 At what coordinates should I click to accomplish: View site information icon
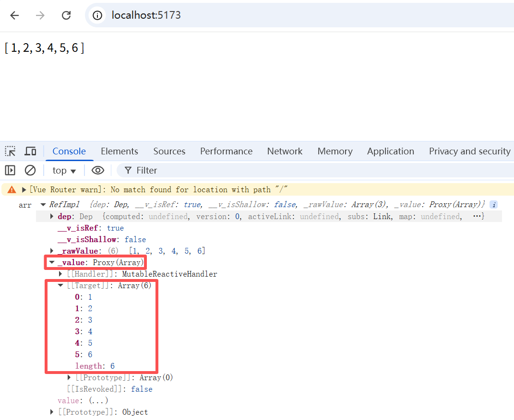pyautogui.click(x=97, y=15)
